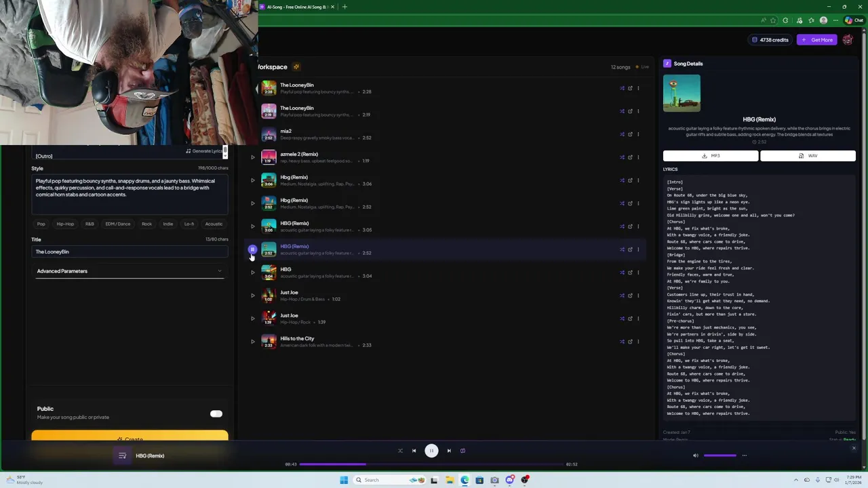The width and height of the screenshot is (868, 488).
Task: Open more options for HBG 3:04
Action: [638, 272]
